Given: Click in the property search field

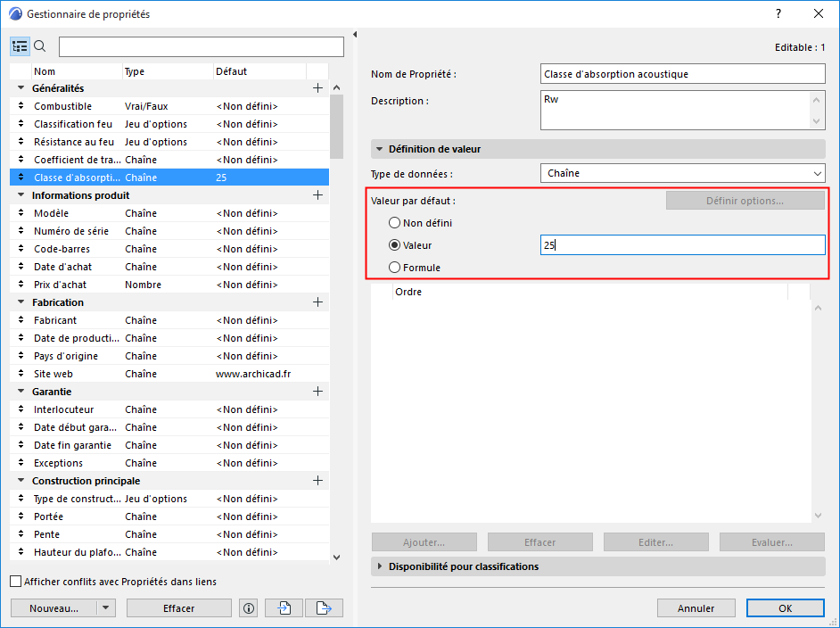Looking at the screenshot, I should (x=202, y=46).
